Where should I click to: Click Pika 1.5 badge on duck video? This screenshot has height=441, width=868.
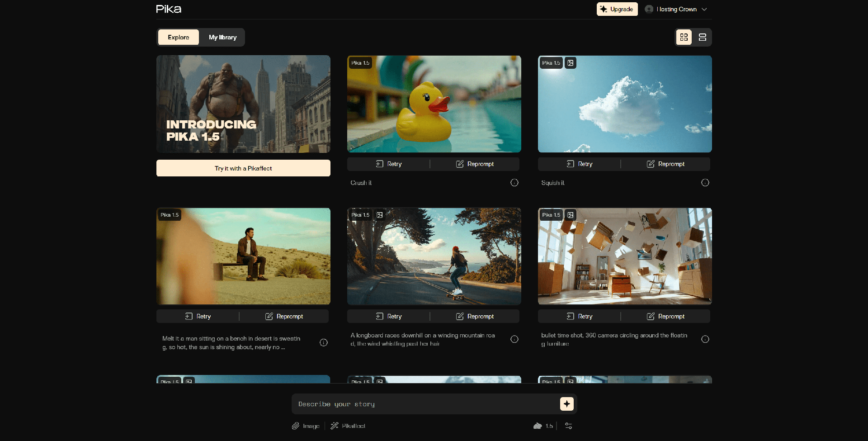coord(360,63)
